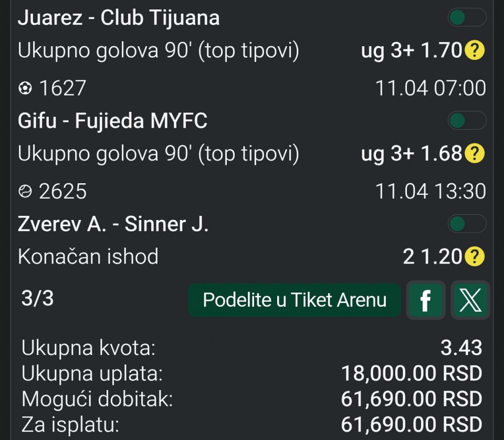Open the Juarez - Club Tijuana match

pos(119,18)
